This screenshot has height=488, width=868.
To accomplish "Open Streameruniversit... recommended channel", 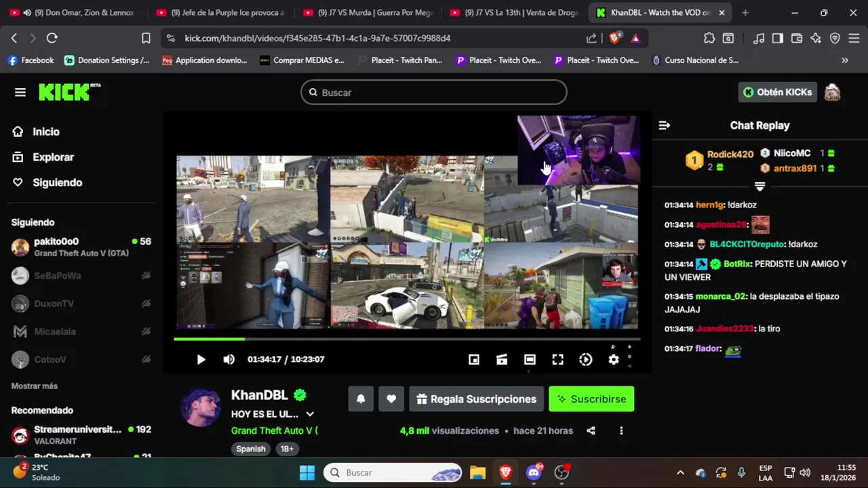I will click(81, 434).
